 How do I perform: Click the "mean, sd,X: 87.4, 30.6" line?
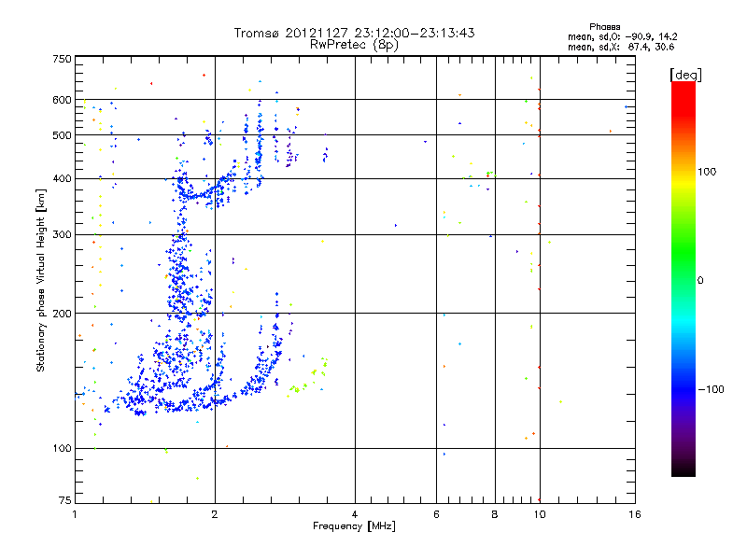pyautogui.click(x=621, y=47)
